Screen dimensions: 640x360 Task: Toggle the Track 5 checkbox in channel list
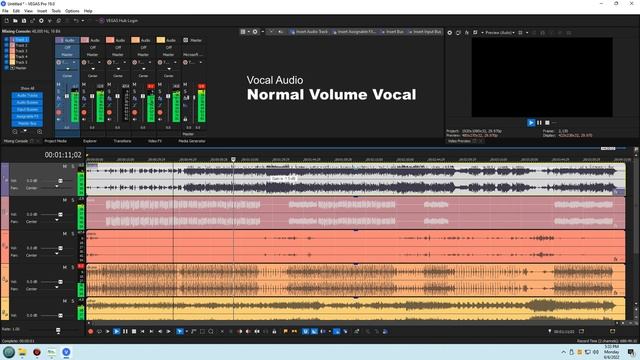pos(6,62)
